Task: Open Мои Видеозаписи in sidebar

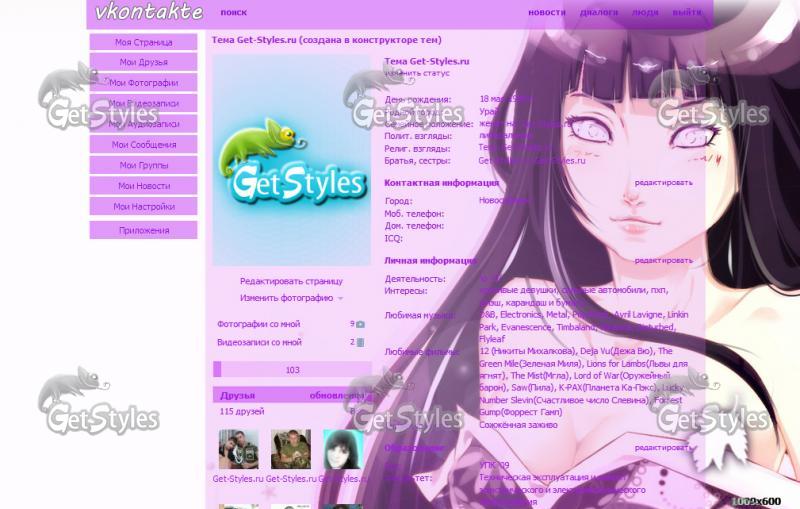Action: coord(143,103)
